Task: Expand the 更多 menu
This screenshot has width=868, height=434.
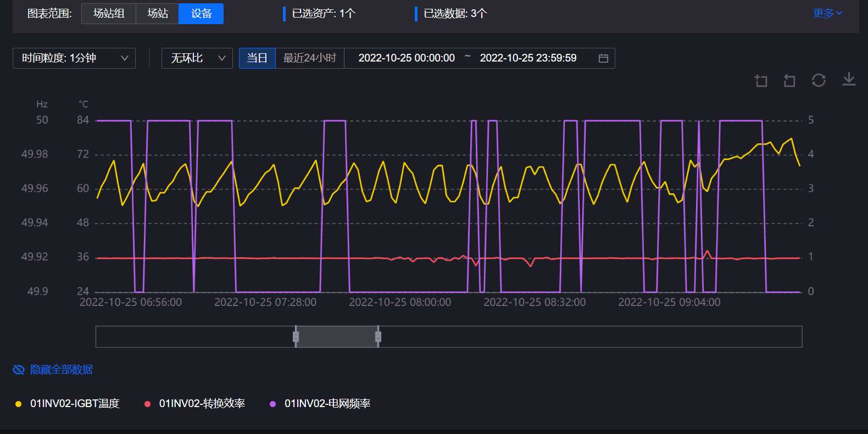Action: click(x=827, y=14)
